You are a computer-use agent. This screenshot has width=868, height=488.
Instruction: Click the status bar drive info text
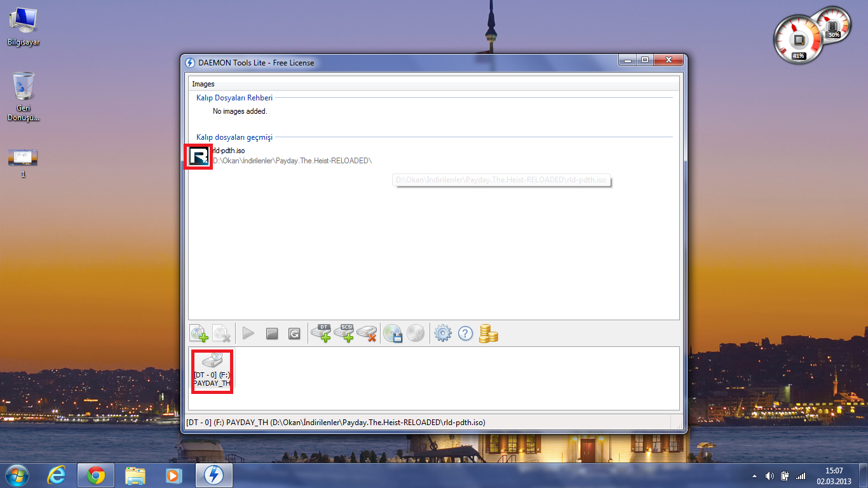click(x=336, y=422)
